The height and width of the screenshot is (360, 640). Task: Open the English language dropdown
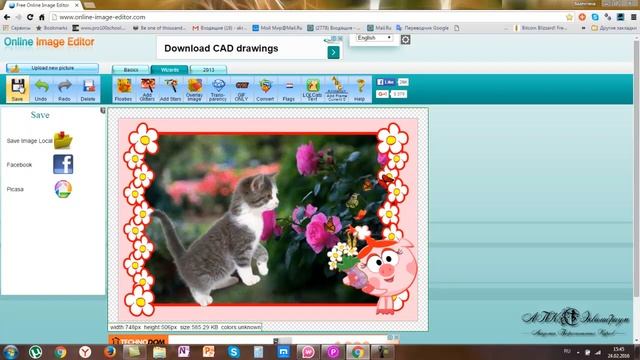pos(374,38)
